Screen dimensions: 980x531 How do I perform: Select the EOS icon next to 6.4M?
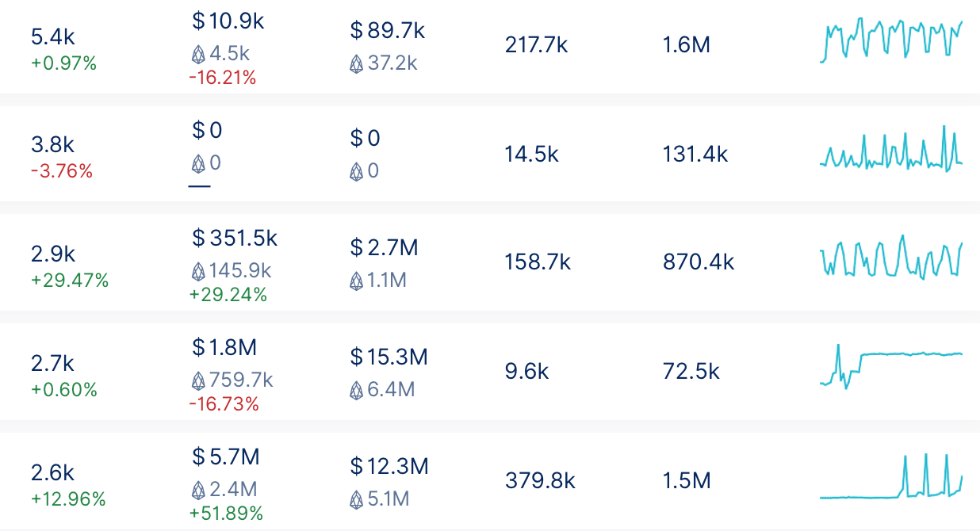[357, 390]
